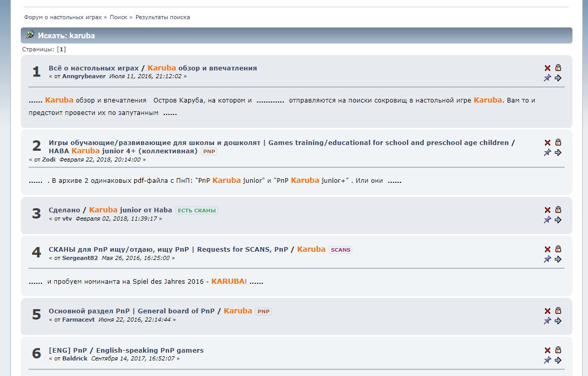Delete the Karuba topic by Farmacevt
Screen dimensions: 588x376
tap(548, 311)
